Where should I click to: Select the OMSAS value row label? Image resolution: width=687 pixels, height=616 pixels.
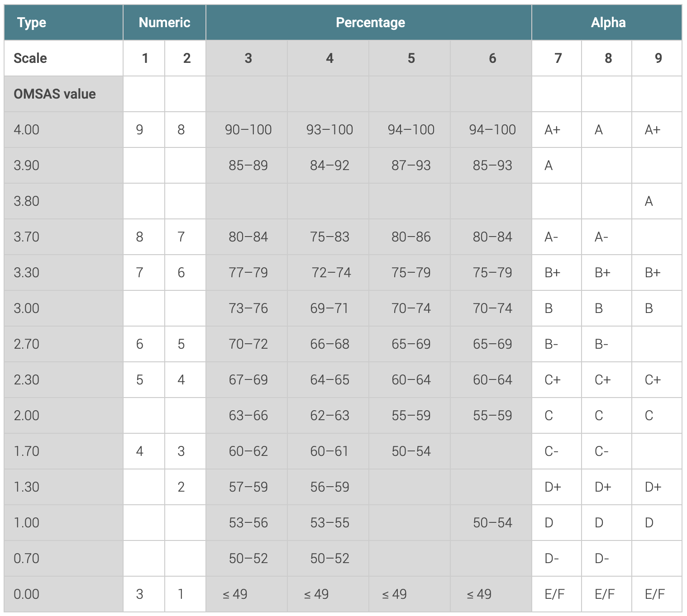pos(64,94)
